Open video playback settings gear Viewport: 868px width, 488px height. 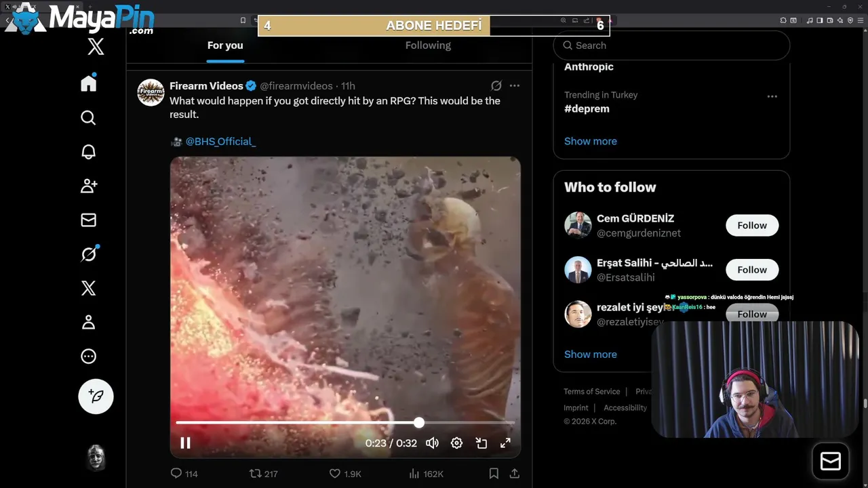pos(456,443)
